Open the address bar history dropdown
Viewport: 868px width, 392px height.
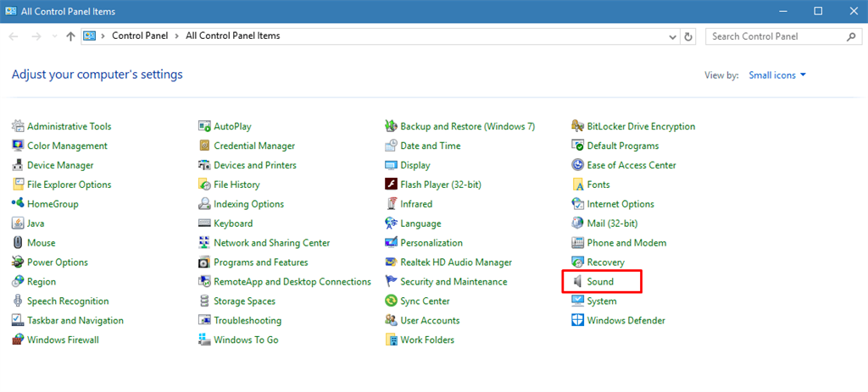coord(672,36)
